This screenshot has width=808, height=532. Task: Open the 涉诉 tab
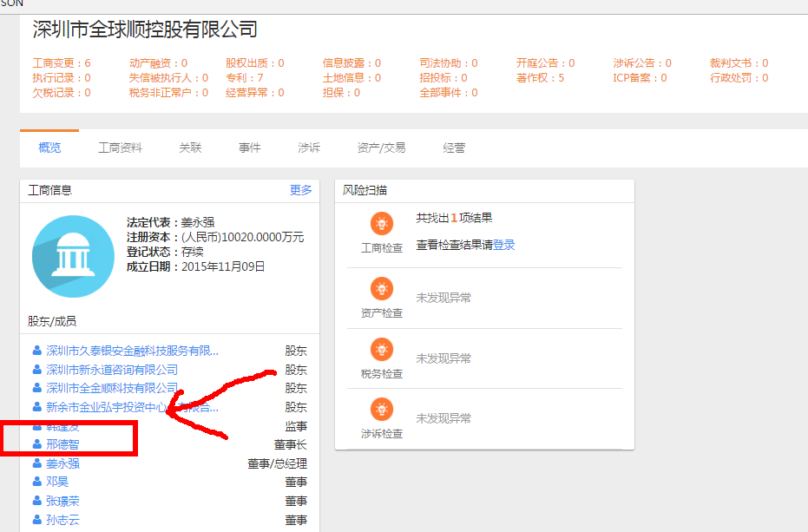coord(309,148)
